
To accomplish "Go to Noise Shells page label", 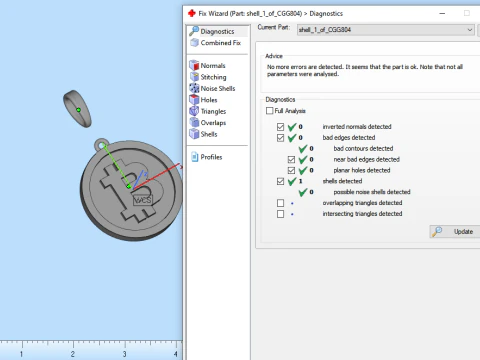I will pos(218,88).
